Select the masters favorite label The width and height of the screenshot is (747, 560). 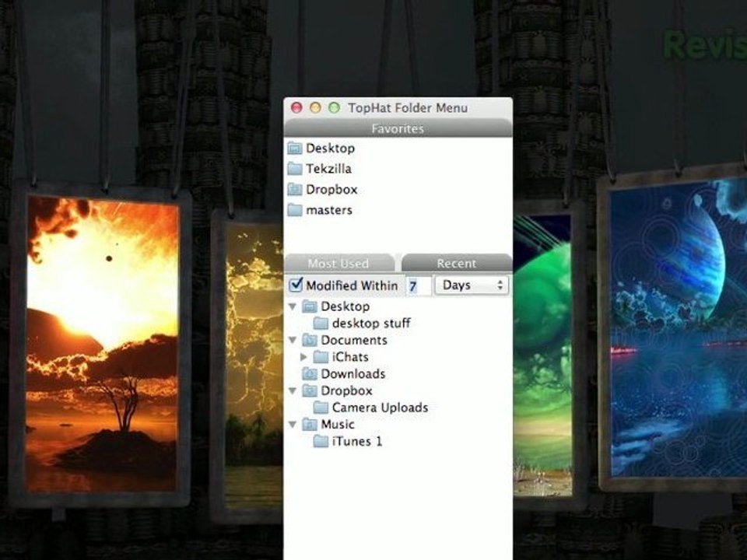tap(329, 210)
